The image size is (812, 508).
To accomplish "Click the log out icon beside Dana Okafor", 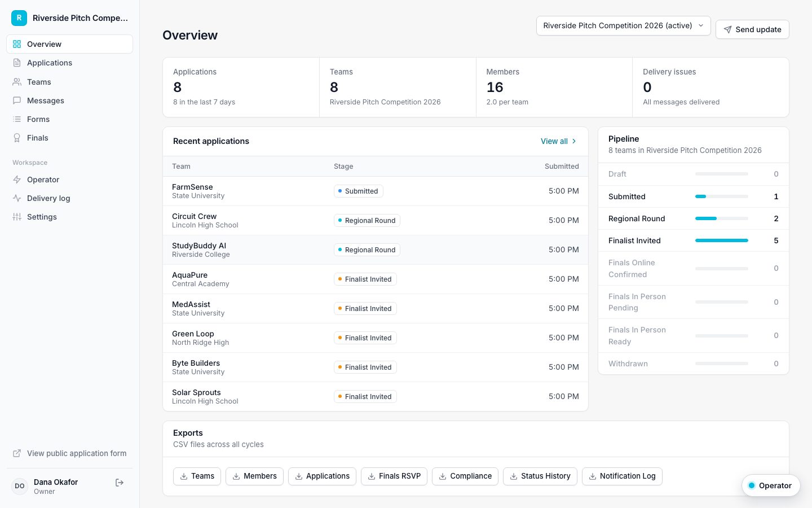I will point(120,483).
